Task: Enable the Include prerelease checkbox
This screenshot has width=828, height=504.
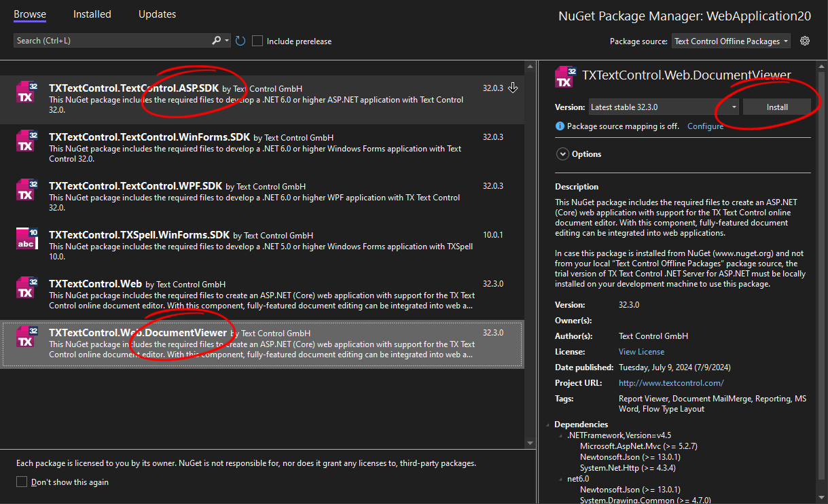Action: [x=257, y=41]
